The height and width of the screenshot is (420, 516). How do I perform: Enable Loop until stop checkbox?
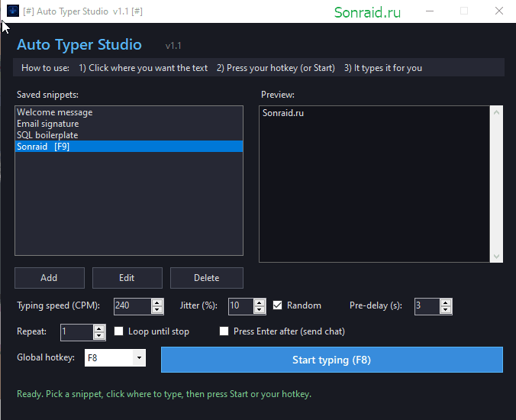coord(119,331)
